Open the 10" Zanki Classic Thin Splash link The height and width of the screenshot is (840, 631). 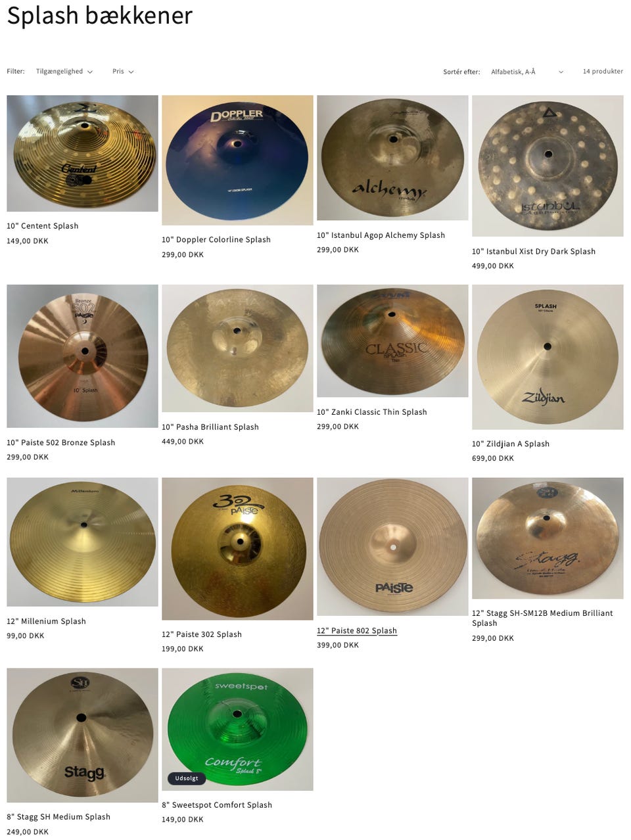372,412
